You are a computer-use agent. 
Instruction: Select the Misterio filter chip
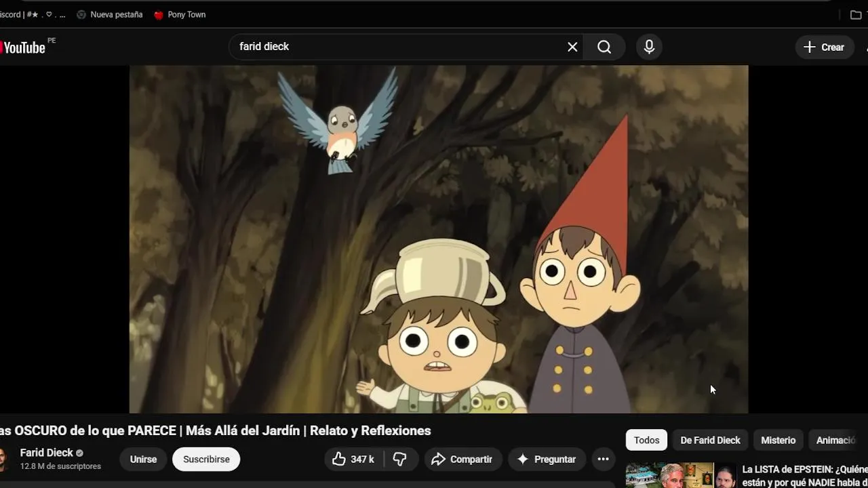point(778,440)
